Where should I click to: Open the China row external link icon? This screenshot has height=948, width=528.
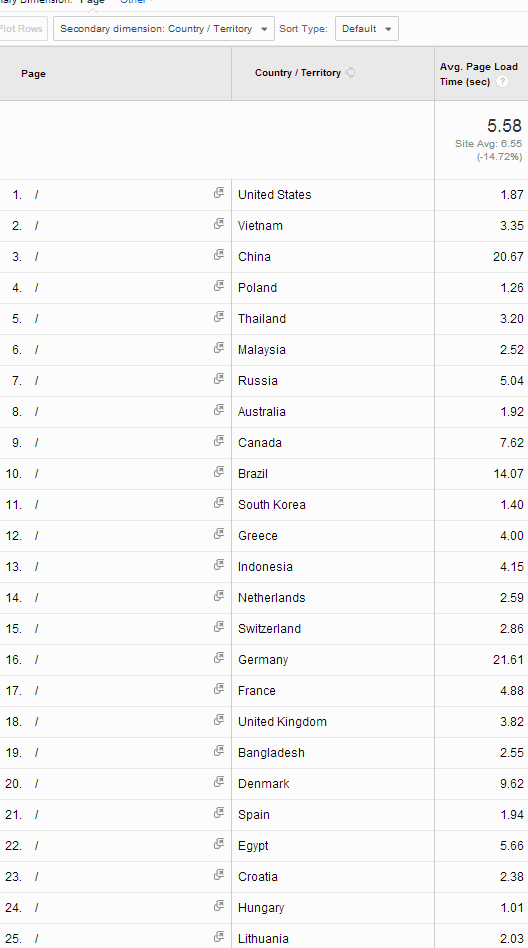(218, 255)
